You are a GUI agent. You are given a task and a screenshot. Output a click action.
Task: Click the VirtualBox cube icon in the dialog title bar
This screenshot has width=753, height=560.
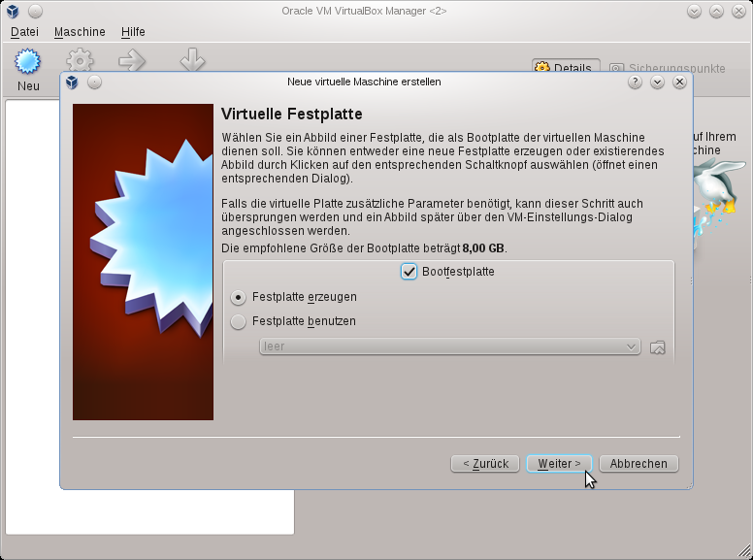pos(72,82)
